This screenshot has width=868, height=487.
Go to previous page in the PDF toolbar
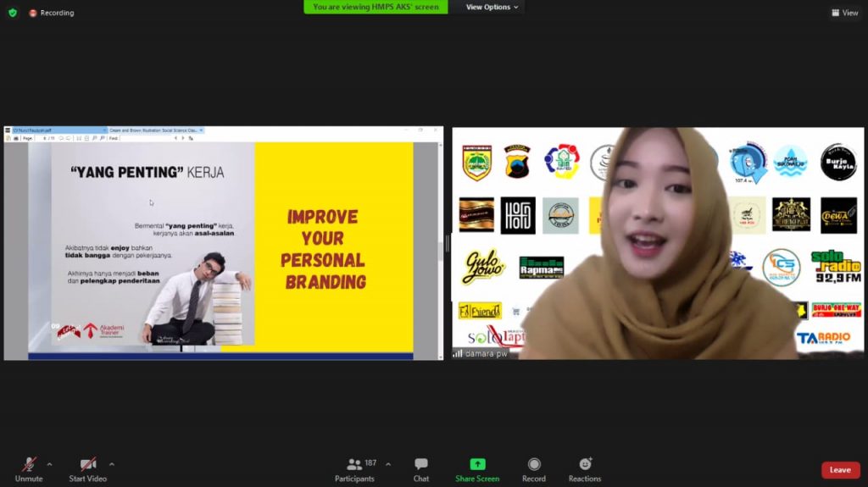61,138
